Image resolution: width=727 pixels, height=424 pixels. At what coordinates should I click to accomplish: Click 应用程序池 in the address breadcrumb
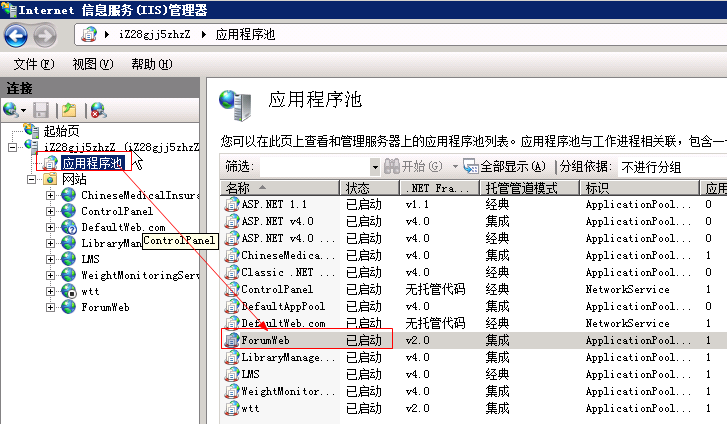[245, 34]
